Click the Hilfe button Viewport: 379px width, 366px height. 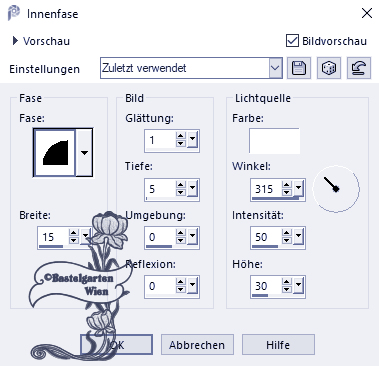pyautogui.click(x=278, y=345)
